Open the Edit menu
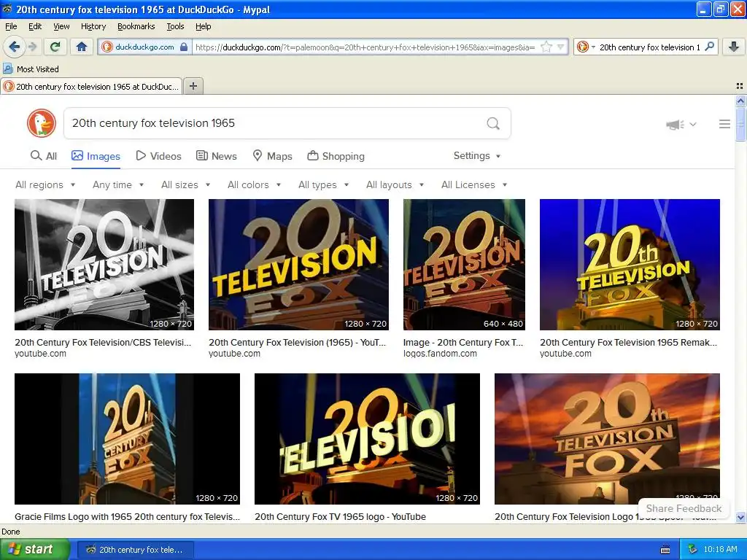 click(35, 26)
